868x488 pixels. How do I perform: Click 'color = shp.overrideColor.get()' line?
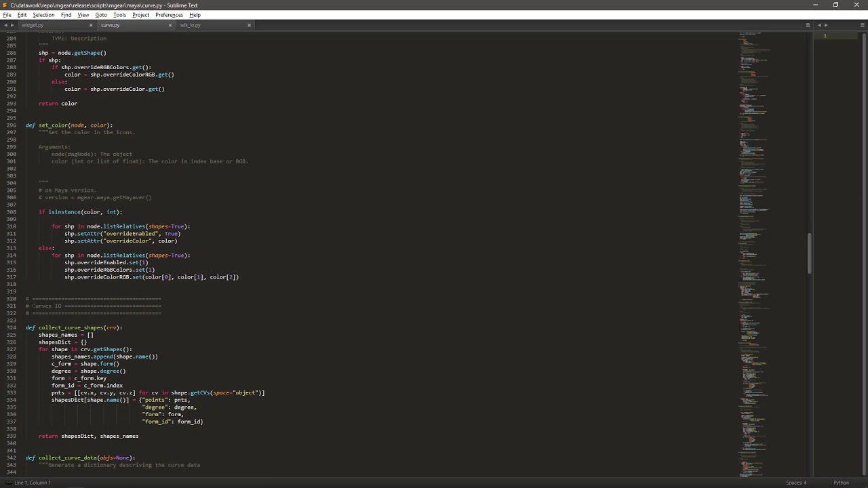point(115,89)
